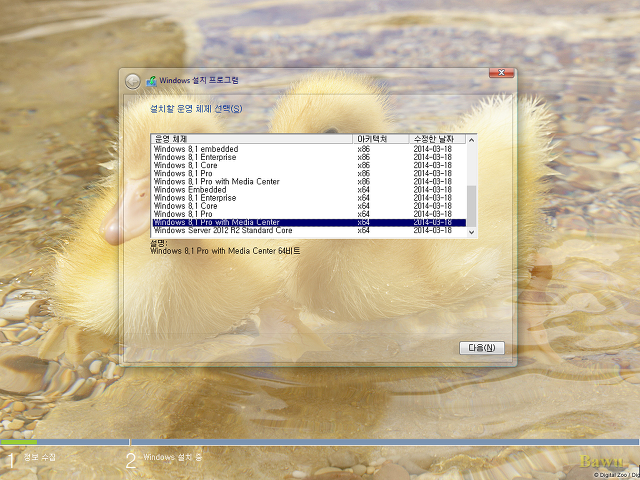Click the 수정한 날짜 column header
The height and width of the screenshot is (480, 640).
438,139
